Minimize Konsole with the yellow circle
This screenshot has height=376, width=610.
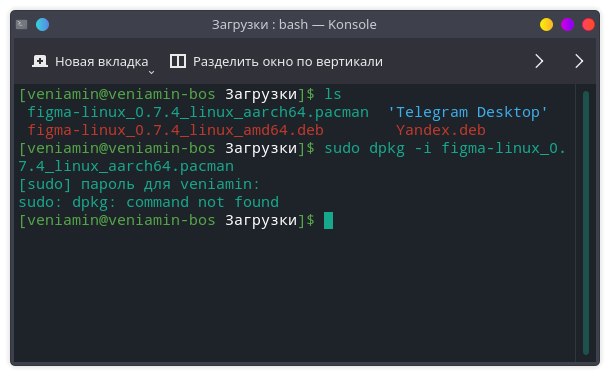point(546,24)
